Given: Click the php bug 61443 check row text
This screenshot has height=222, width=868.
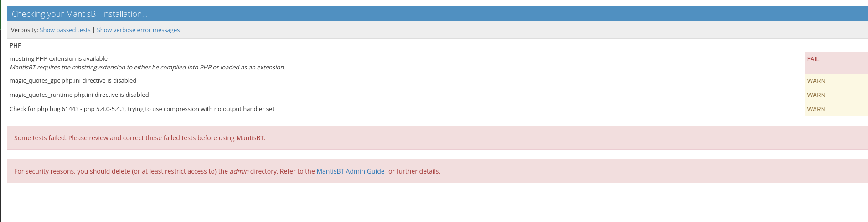Looking at the screenshot, I should (142, 109).
